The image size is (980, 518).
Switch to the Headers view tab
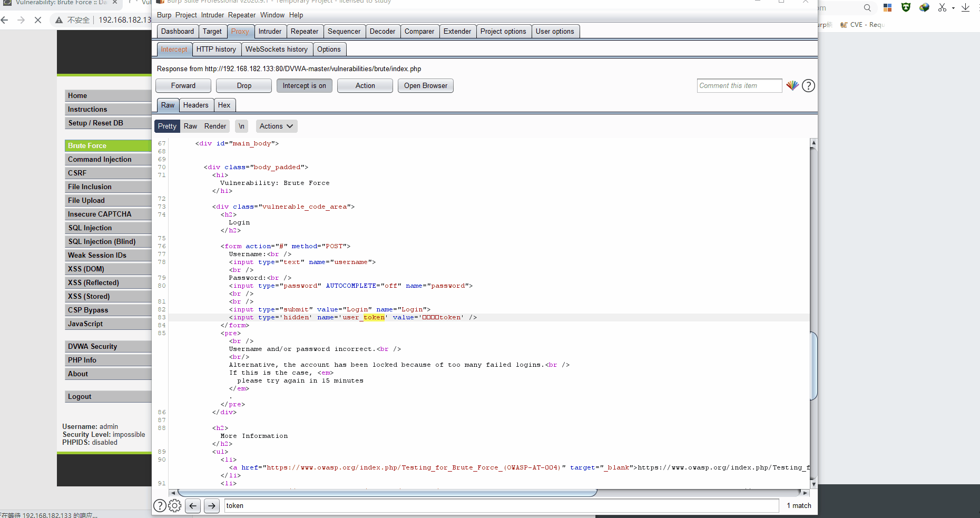coord(196,105)
